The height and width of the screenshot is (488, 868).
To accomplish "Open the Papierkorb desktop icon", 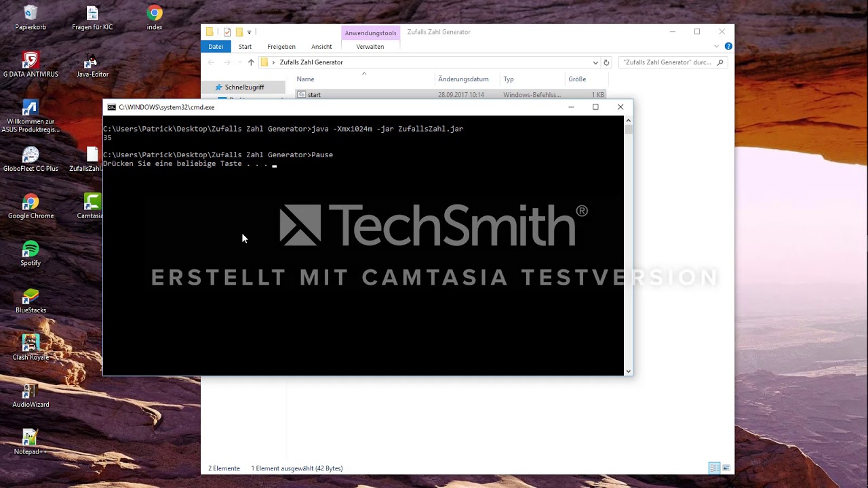I will point(30,18).
